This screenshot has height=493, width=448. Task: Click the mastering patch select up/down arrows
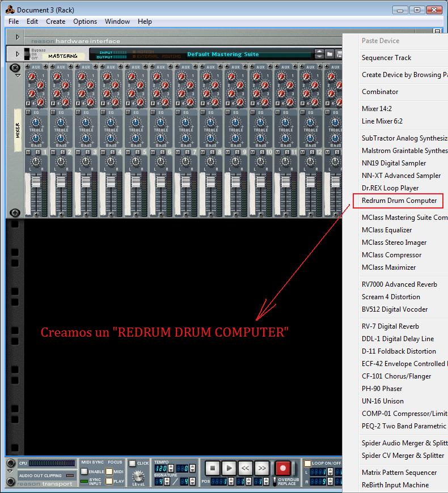pos(319,54)
